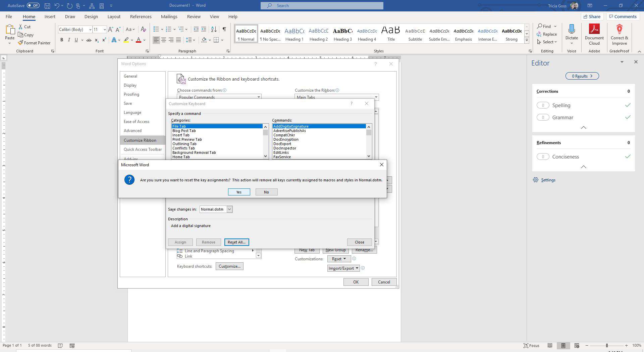
Task: Click Justify alignment icon
Action: click(x=178, y=40)
